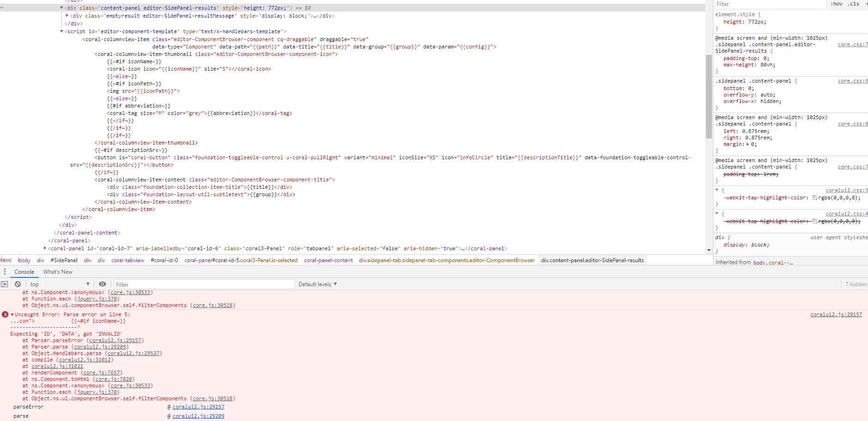Focus the Styles pane Filter field

(770, 4)
